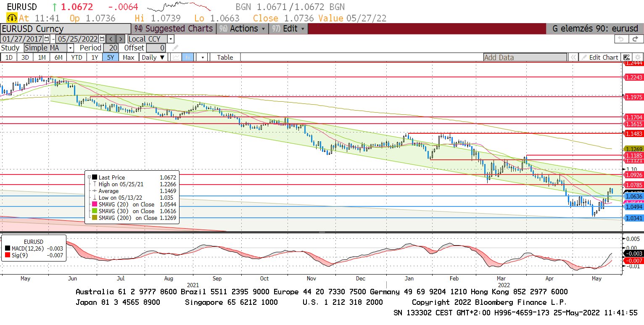Click the G elemzés 90: eurusd title
This screenshot has width=644, height=325.
[x=594, y=29]
